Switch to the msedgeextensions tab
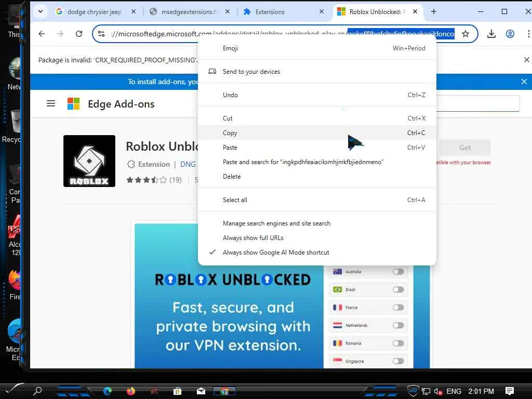The image size is (532, 399). [190, 12]
